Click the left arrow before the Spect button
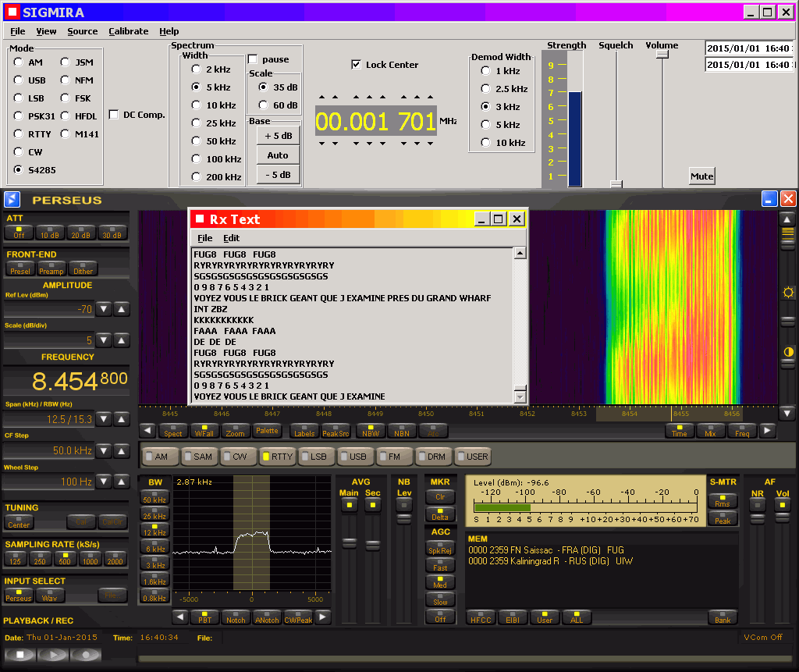This screenshot has width=799, height=672. [x=147, y=431]
